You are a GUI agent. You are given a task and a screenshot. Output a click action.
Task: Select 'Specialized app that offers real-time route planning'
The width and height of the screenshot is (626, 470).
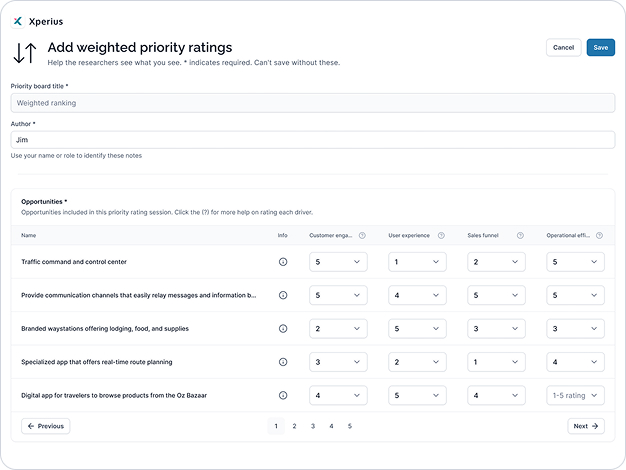[97, 362]
